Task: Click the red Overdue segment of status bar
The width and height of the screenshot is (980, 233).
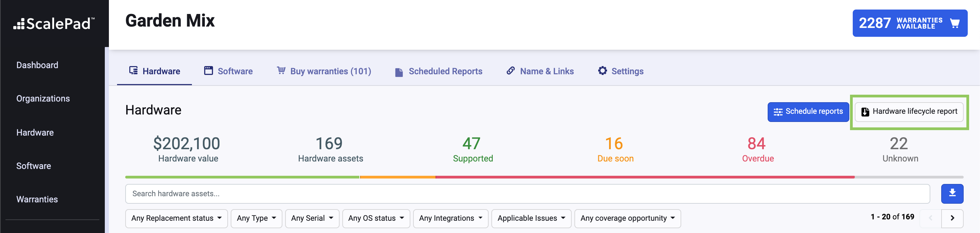Action: [x=645, y=177]
